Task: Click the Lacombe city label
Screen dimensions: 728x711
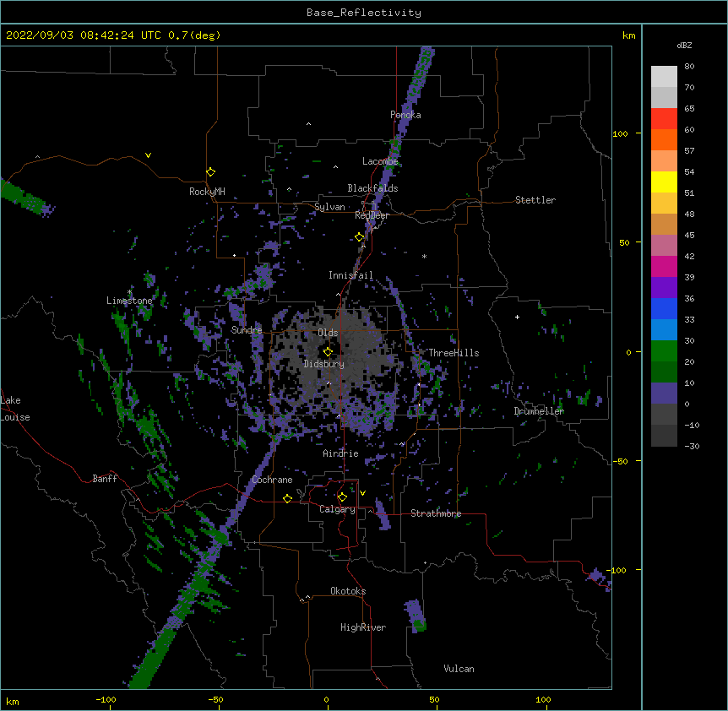Action: (x=380, y=161)
